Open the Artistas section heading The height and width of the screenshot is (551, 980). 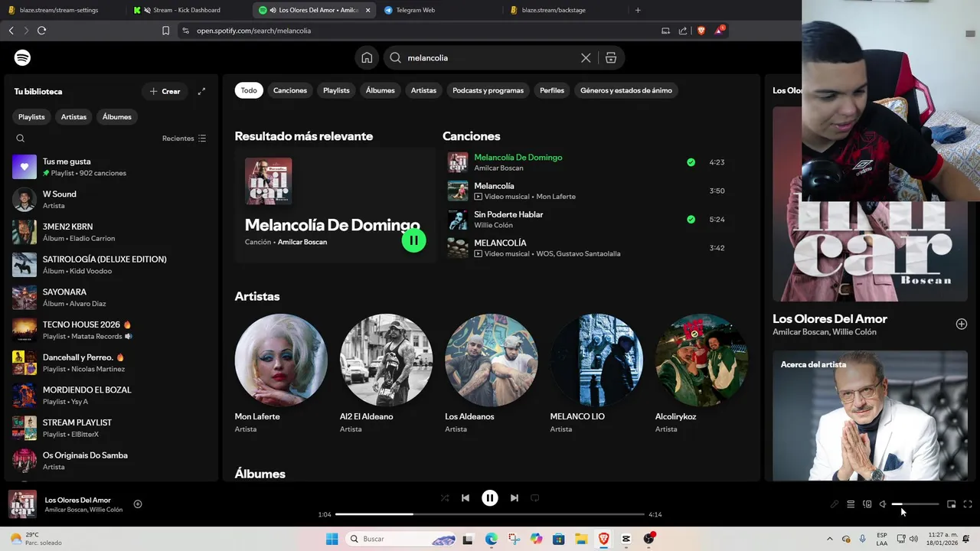click(257, 296)
